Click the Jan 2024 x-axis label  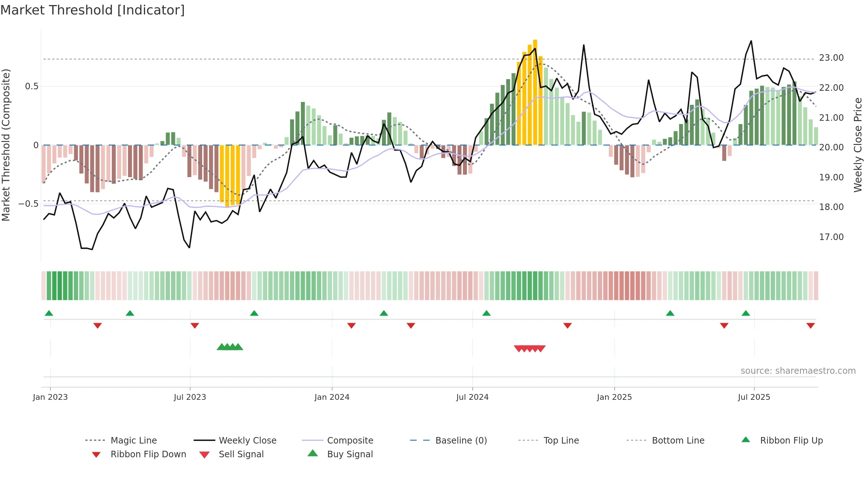(x=332, y=397)
